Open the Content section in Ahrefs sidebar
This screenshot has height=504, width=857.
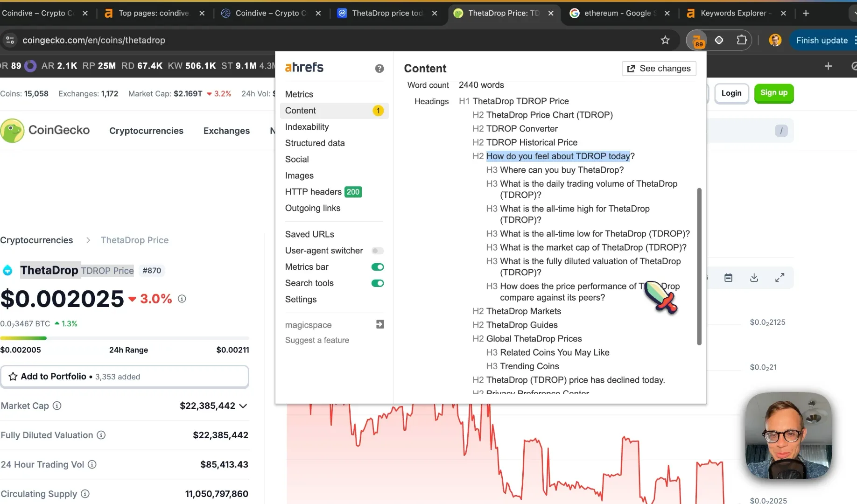[x=334, y=111]
